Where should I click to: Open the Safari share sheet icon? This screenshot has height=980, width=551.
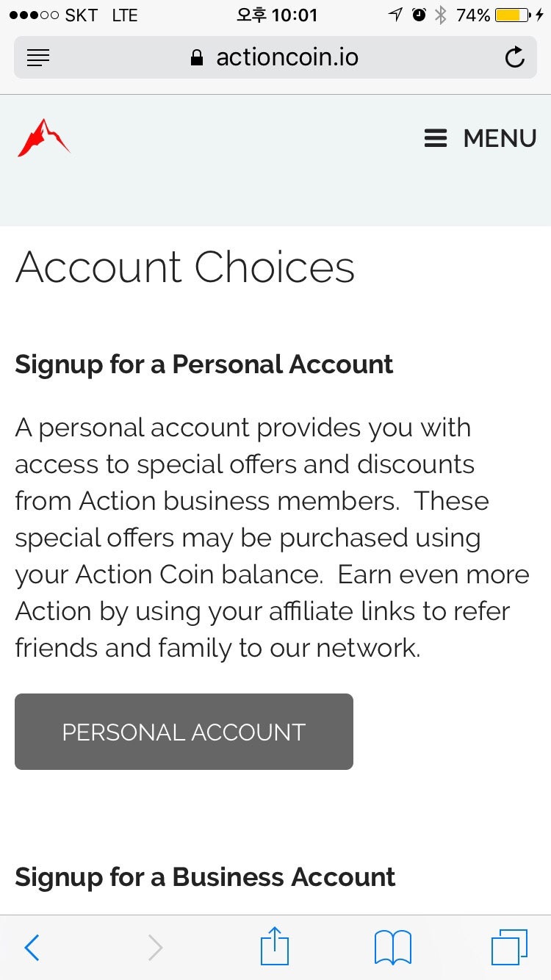pyautogui.click(x=275, y=946)
